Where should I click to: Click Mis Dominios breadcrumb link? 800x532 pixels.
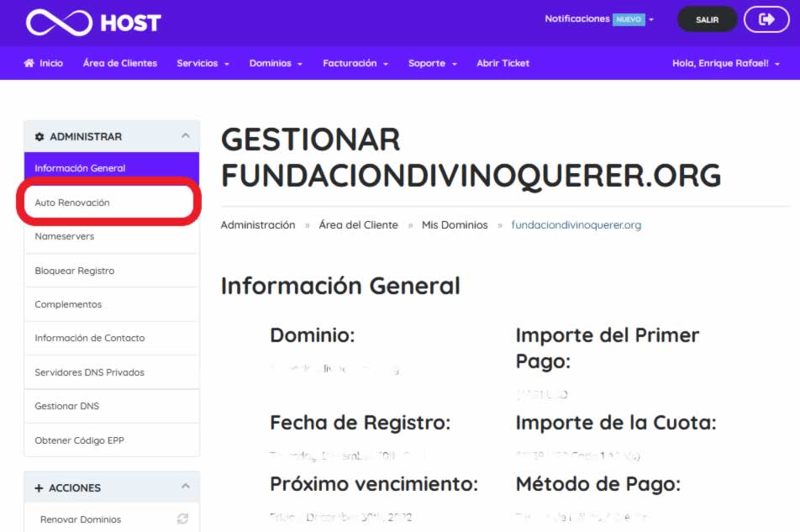pyautogui.click(x=455, y=225)
